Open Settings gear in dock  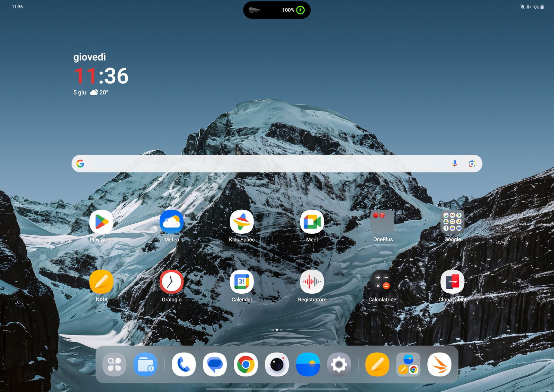(x=339, y=364)
